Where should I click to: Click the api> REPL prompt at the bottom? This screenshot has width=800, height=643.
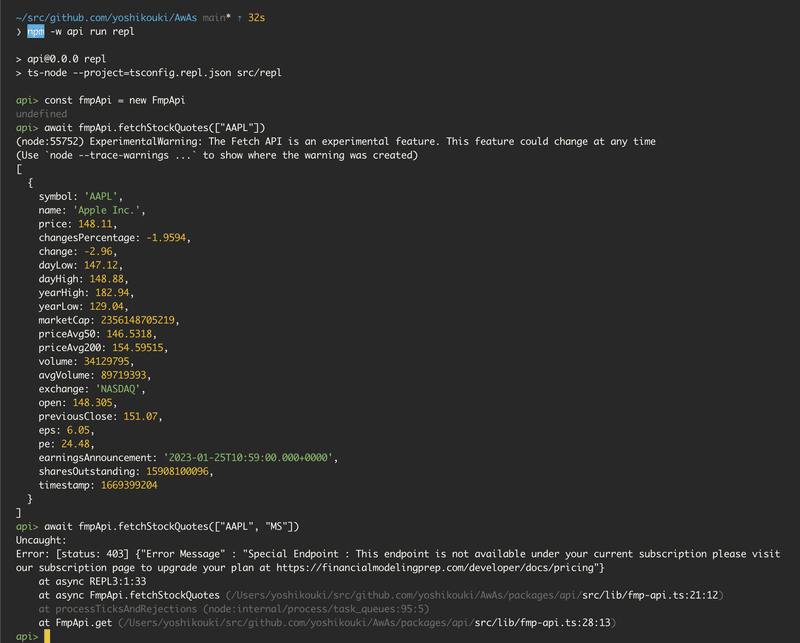[x=20, y=635]
